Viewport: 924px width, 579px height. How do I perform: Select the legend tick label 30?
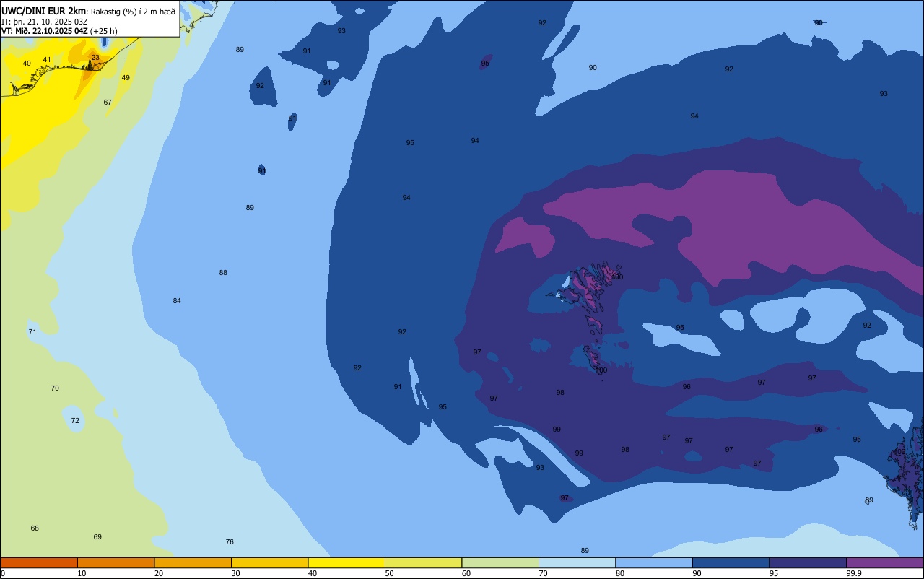235,573
